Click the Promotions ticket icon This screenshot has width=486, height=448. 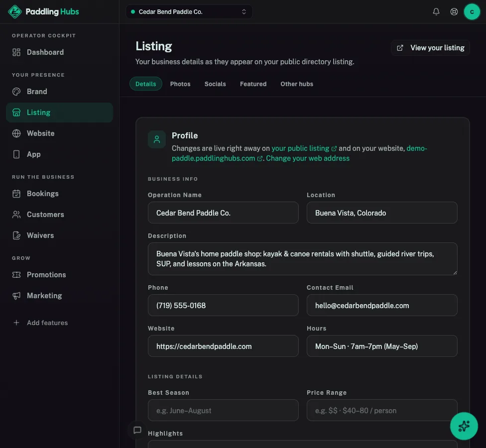(16, 275)
